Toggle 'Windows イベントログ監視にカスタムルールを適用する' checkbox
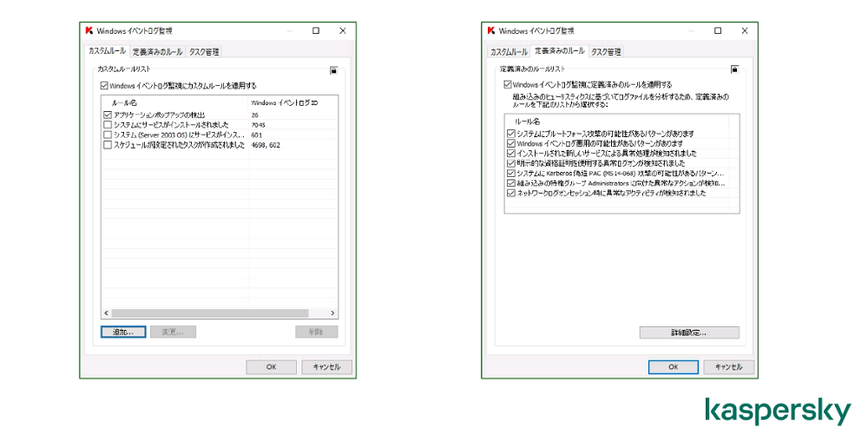 click(x=103, y=86)
